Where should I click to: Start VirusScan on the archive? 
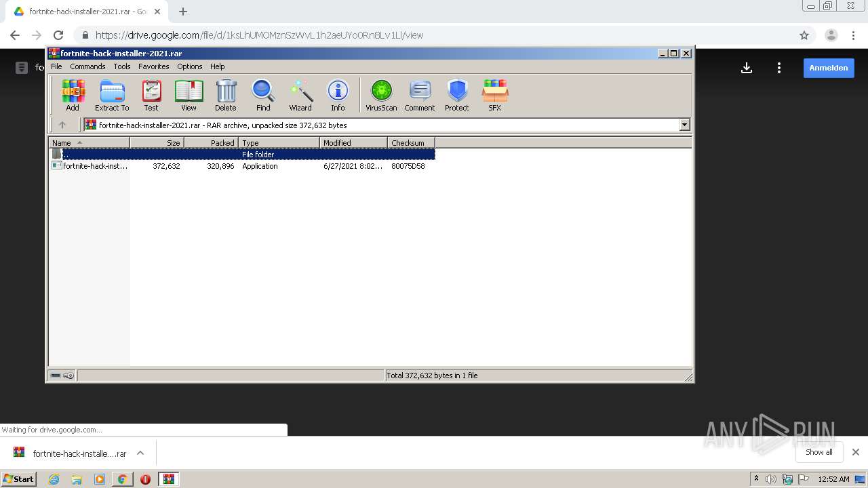(381, 95)
